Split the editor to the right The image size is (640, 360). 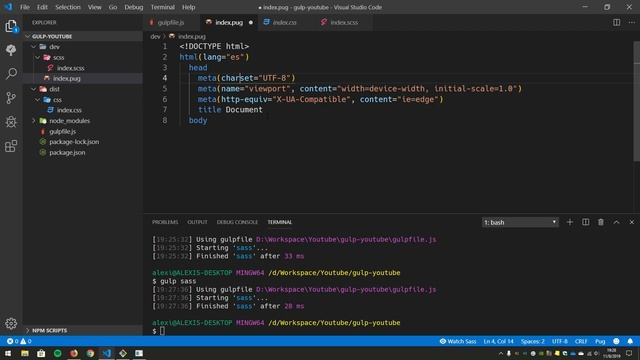pyautogui.click(x=616, y=22)
